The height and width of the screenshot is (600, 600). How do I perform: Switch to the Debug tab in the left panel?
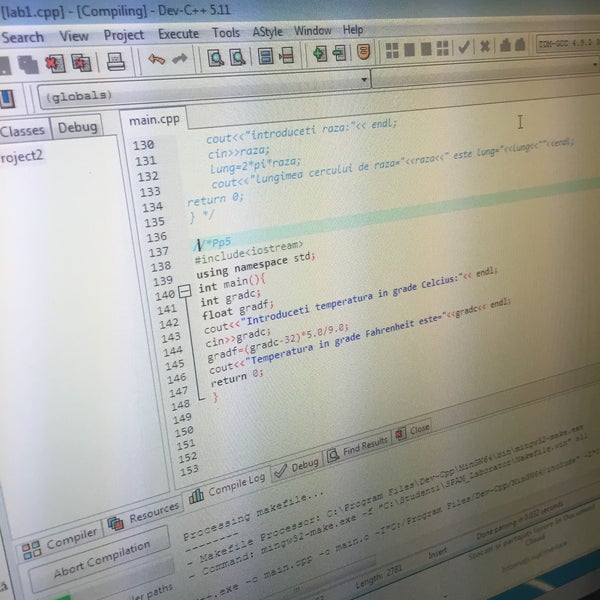click(x=77, y=128)
